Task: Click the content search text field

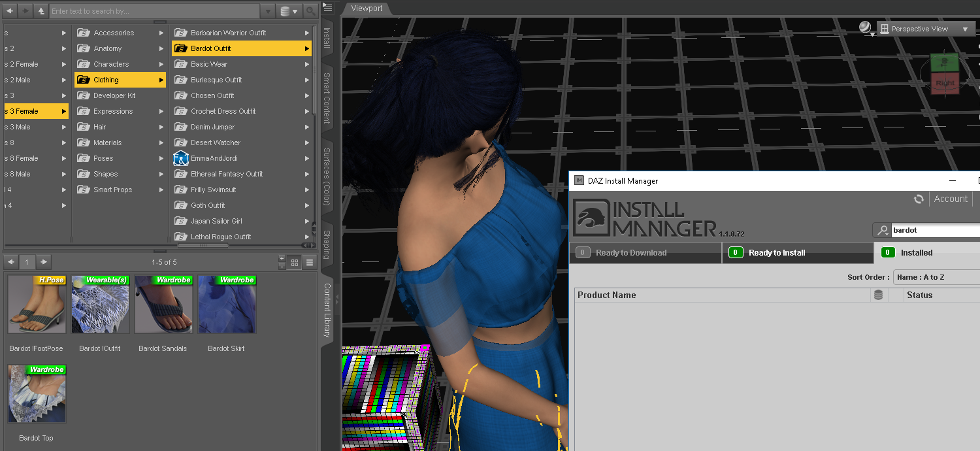Action: [x=154, y=11]
